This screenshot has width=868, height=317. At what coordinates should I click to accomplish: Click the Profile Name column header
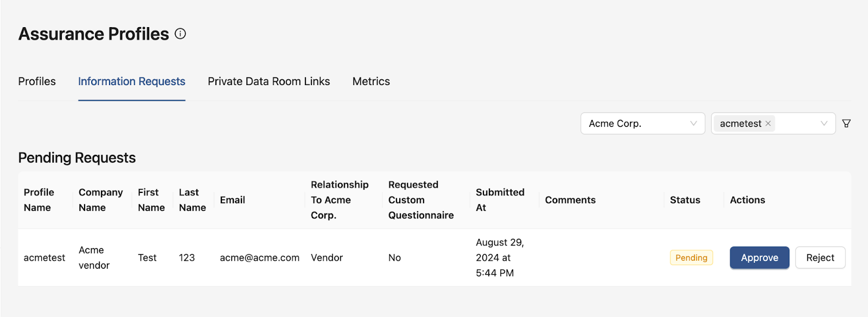(x=39, y=200)
